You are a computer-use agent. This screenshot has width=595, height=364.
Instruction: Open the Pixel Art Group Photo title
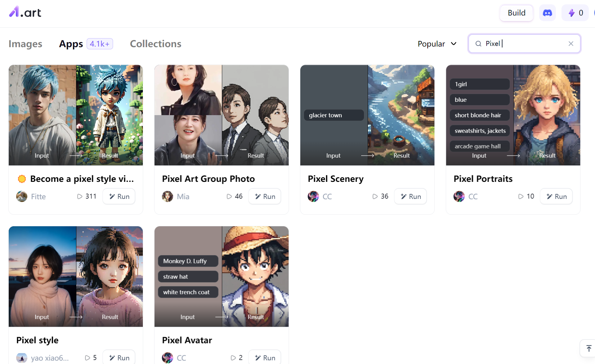(208, 179)
